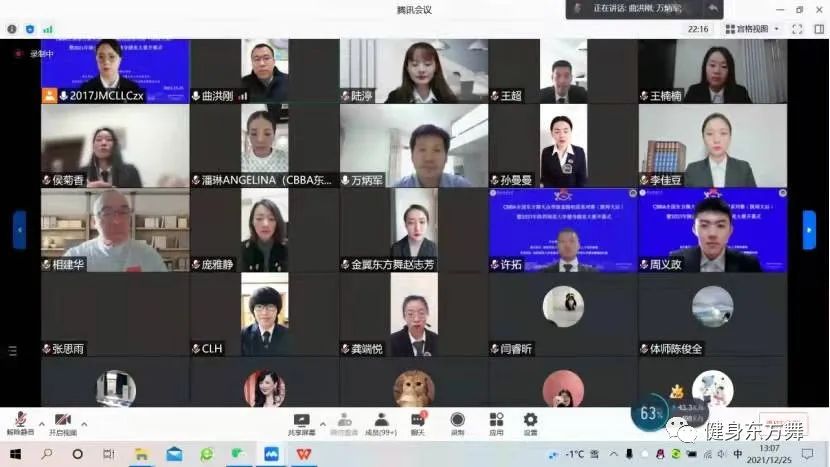
Task: Click the recording status indicator
Action: click(34, 53)
